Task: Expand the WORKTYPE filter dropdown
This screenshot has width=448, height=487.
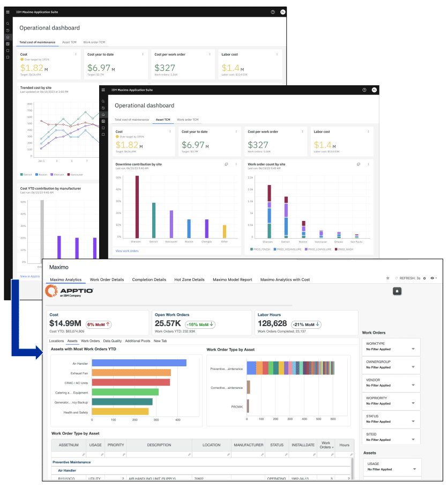Action: click(413, 349)
